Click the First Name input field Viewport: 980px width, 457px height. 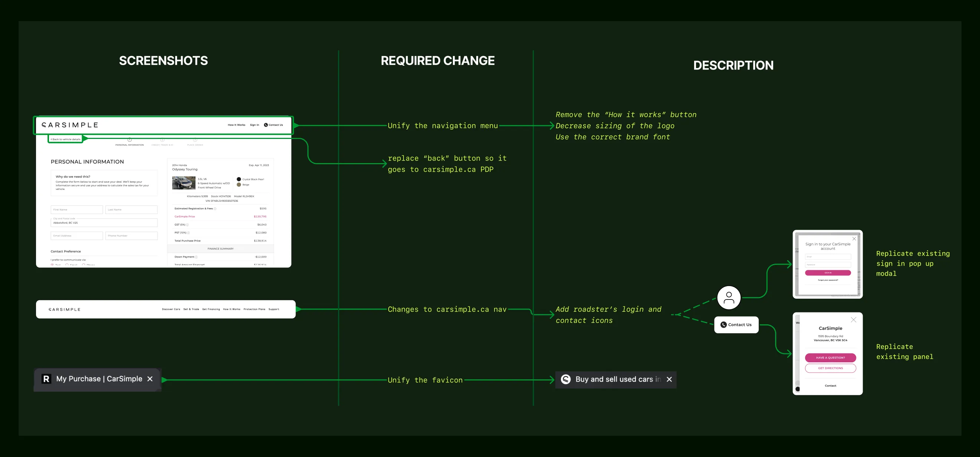pos(76,210)
